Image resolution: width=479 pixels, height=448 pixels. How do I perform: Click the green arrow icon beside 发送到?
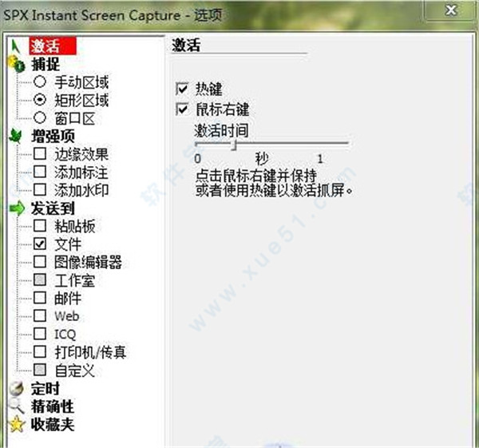coord(17,208)
